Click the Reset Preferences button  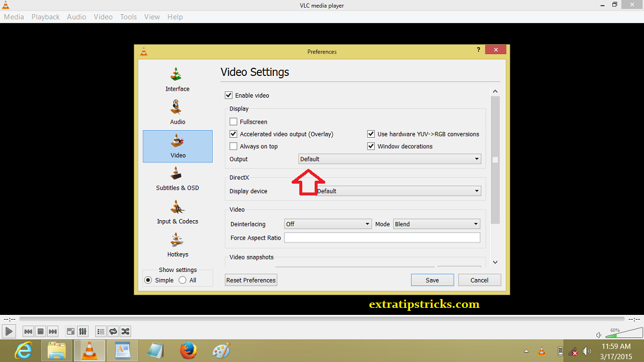tap(251, 280)
